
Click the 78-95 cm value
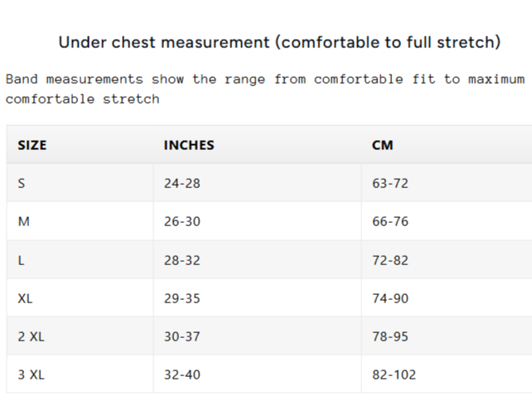(x=390, y=336)
